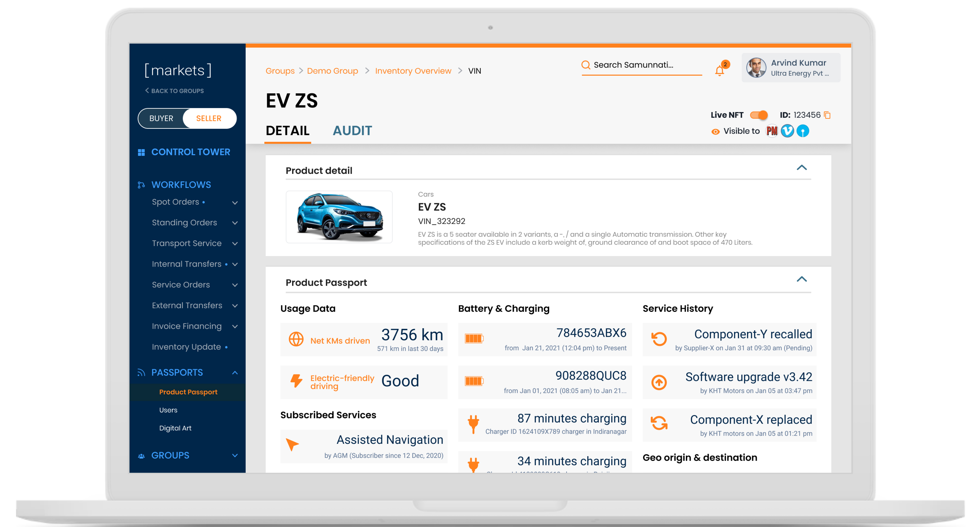Go back via BACK TO GROUPS link
The image size is (980, 527).
click(x=174, y=91)
